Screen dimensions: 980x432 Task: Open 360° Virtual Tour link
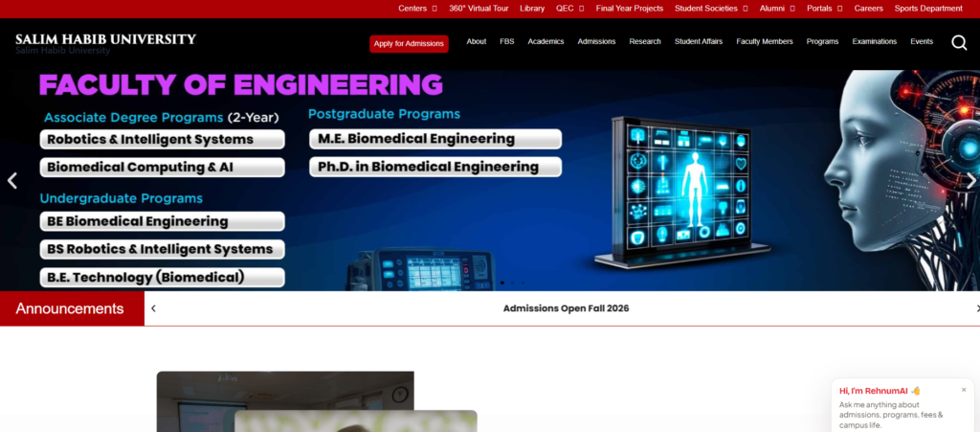pos(479,9)
